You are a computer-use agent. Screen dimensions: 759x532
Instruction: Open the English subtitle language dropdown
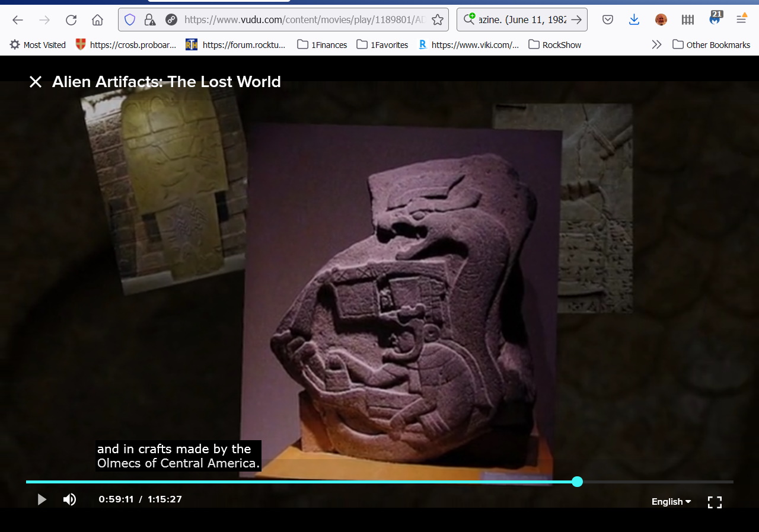pyautogui.click(x=671, y=502)
